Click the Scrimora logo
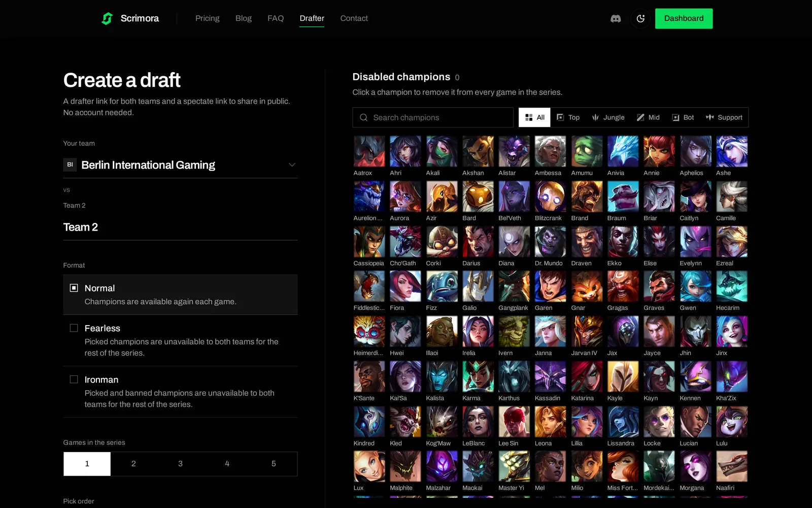Viewport: 812px width, 508px height. [130, 19]
